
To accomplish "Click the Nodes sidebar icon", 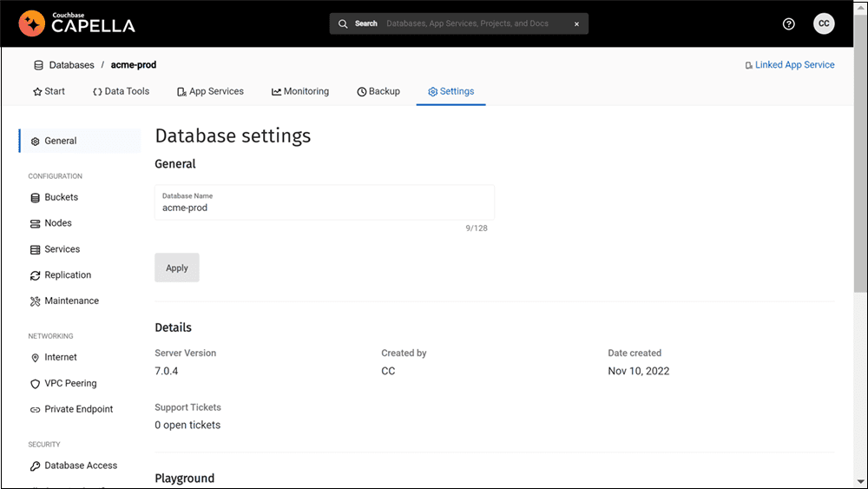I will [x=36, y=224].
